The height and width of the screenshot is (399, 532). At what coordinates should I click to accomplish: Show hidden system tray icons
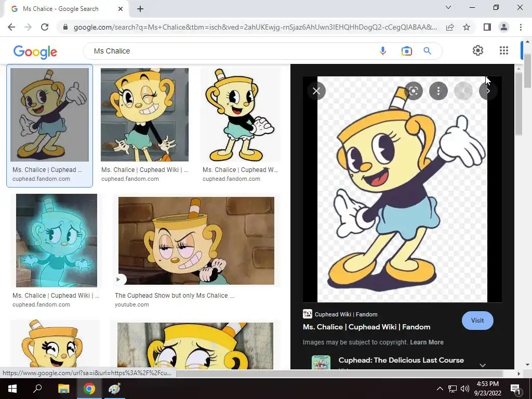coord(440,389)
